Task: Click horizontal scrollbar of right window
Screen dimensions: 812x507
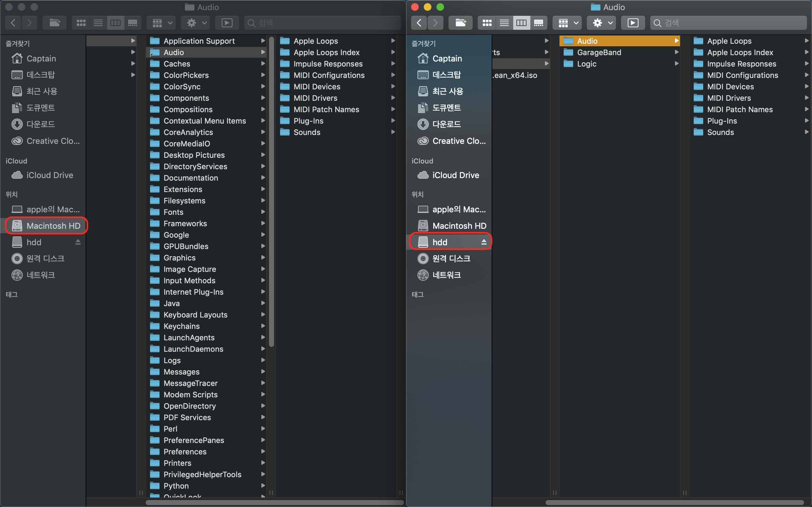Action: pos(674,502)
